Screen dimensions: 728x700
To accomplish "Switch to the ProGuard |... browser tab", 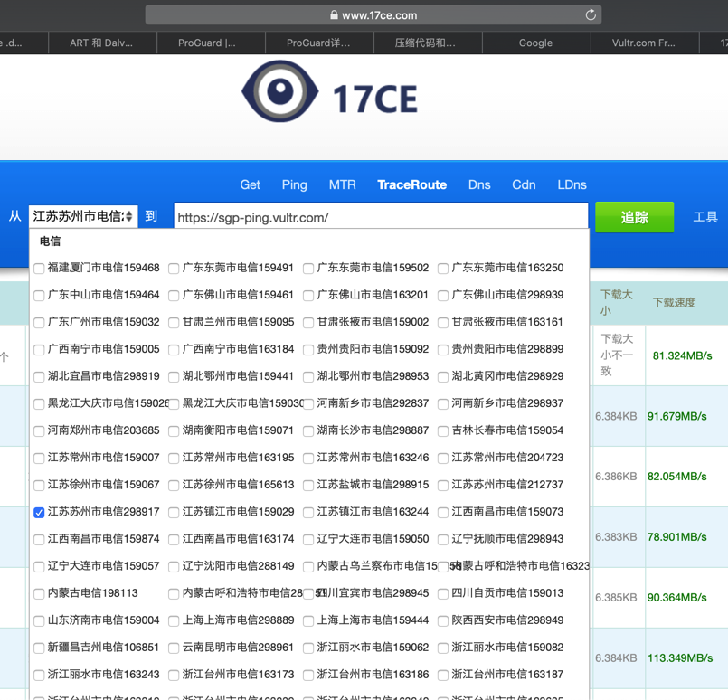I will 211,43.
